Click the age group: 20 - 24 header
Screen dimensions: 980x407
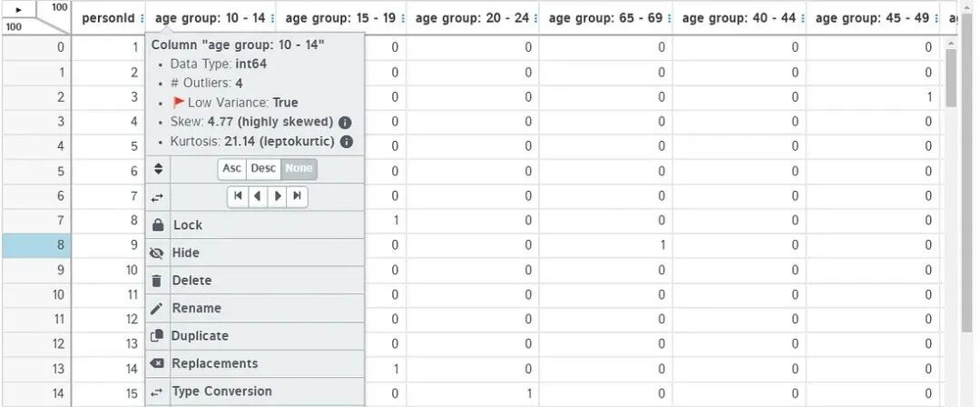coord(473,18)
